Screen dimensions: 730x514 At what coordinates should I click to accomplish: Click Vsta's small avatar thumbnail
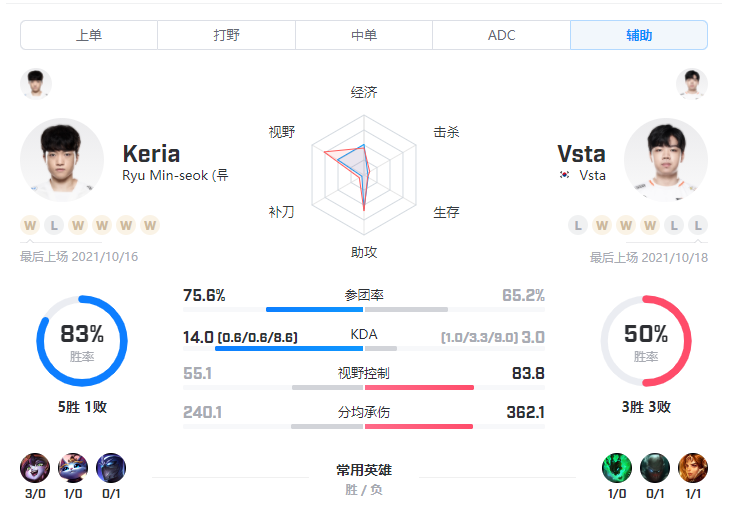tap(692, 84)
